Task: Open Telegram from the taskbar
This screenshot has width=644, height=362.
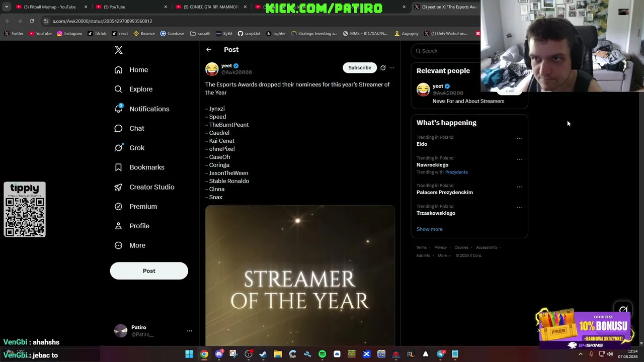Action: [441, 354]
